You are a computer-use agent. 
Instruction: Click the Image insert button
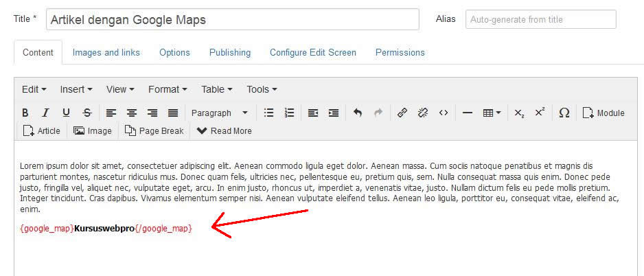click(93, 131)
